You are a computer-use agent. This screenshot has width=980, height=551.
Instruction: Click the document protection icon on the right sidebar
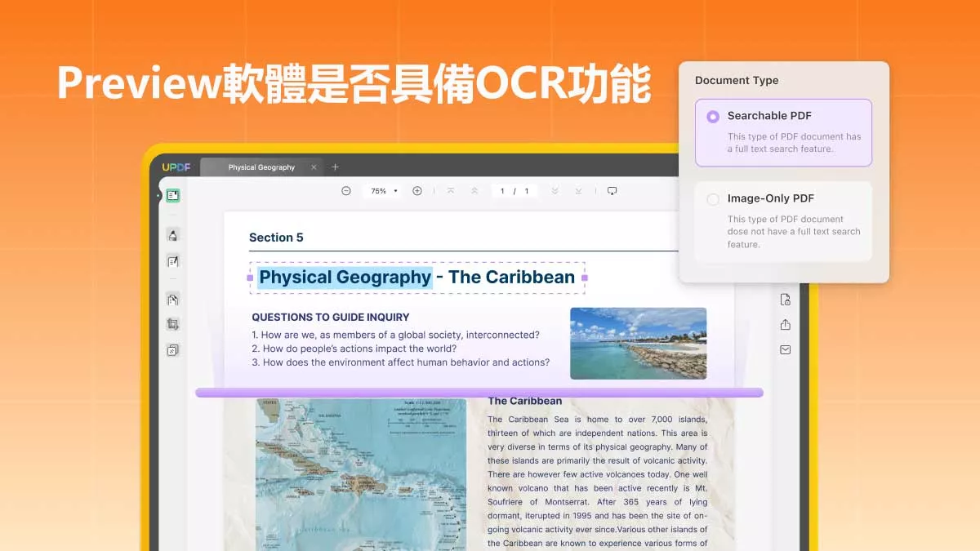(x=785, y=299)
